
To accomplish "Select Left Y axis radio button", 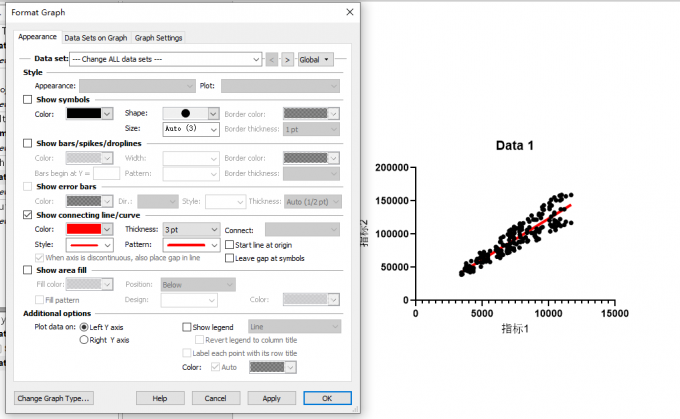I will [84, 327].
